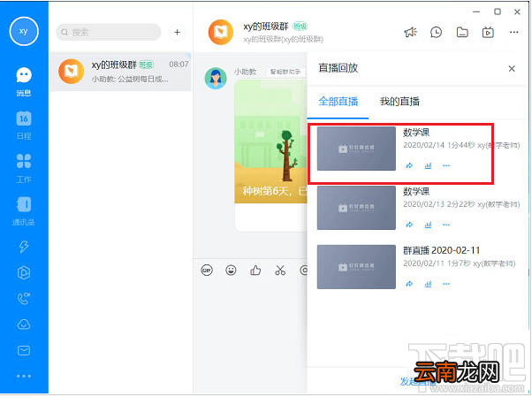The image size is (532, 397).
Task: Click the 小助教 avatar in chat
Action: tap(216, 78)
